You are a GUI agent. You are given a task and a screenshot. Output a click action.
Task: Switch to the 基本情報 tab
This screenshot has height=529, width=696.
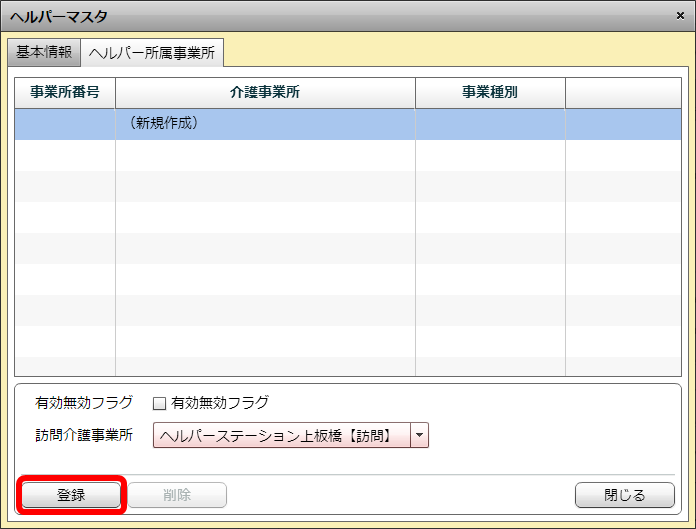(x=44, y=52)
